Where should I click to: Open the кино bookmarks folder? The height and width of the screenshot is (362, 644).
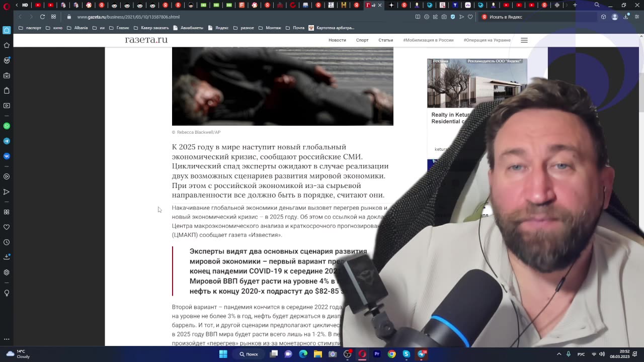click(54, 28)
